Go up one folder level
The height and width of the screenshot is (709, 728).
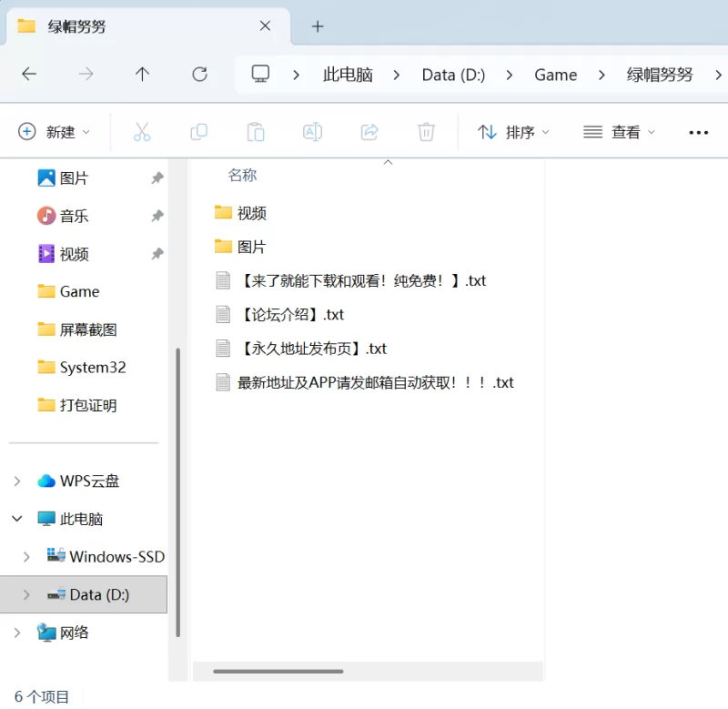143,74
